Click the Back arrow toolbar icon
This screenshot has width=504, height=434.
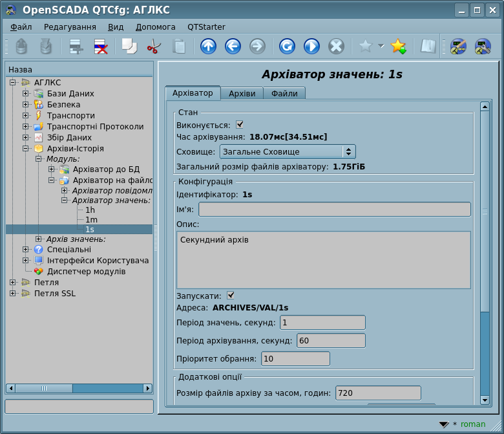(x=233, y=47)
